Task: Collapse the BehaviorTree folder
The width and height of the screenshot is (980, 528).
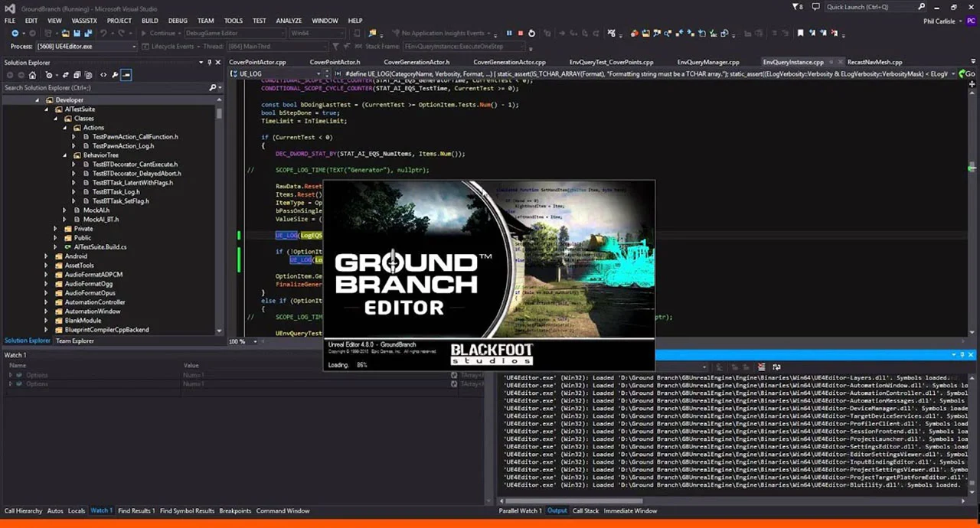Action: 64,155
